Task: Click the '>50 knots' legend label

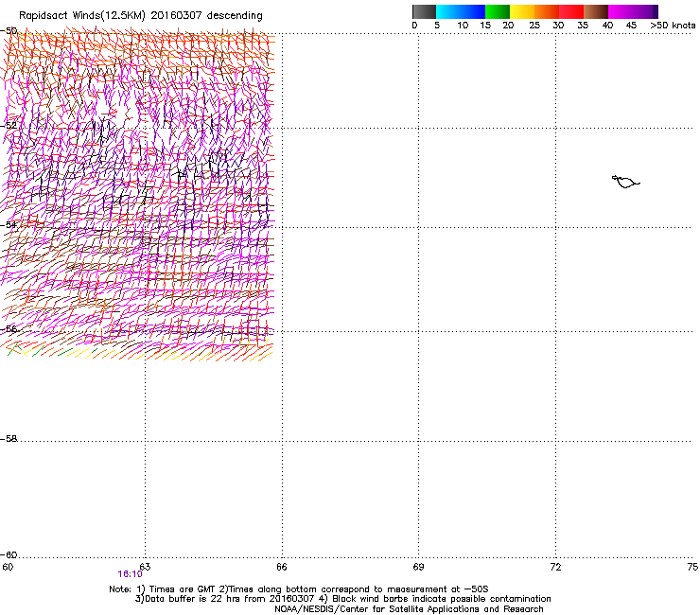Action: [673, 26]
